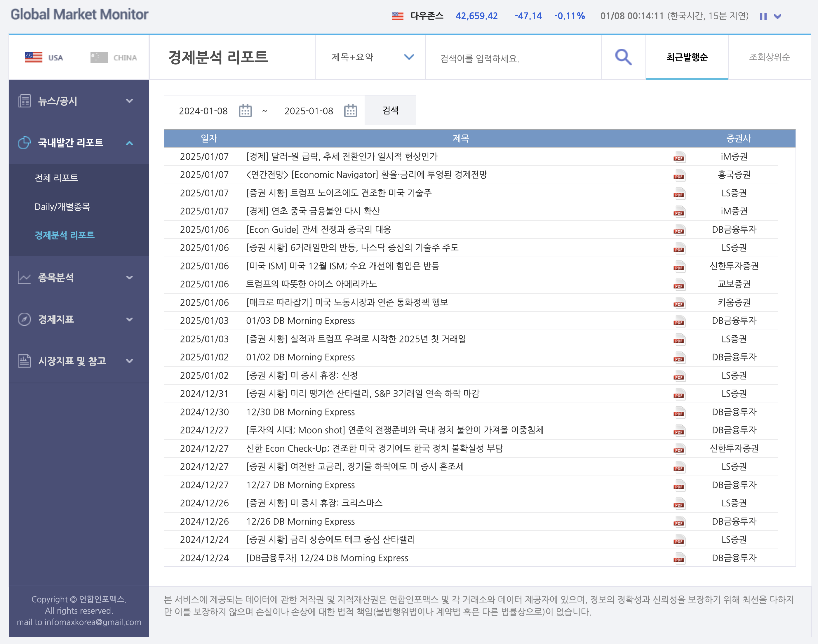
Task: Open the PDF for 테크 중심 산타랠리 report
Action: tap(679, 540)
